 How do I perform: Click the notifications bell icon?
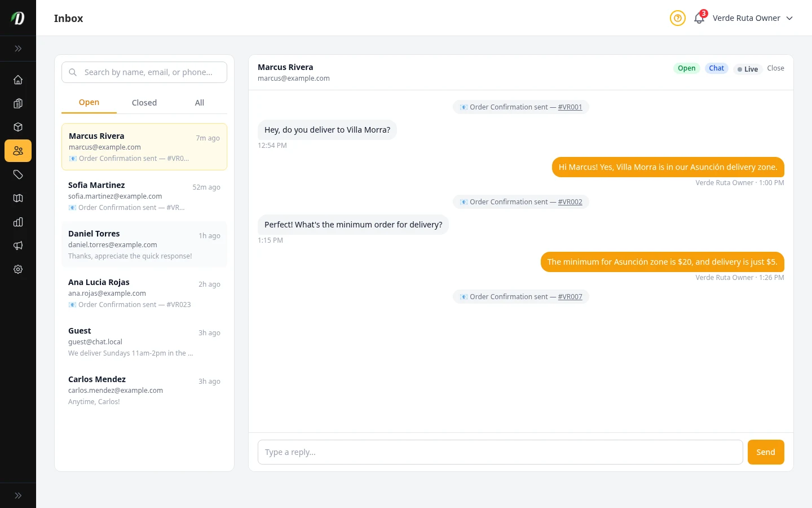699,18
